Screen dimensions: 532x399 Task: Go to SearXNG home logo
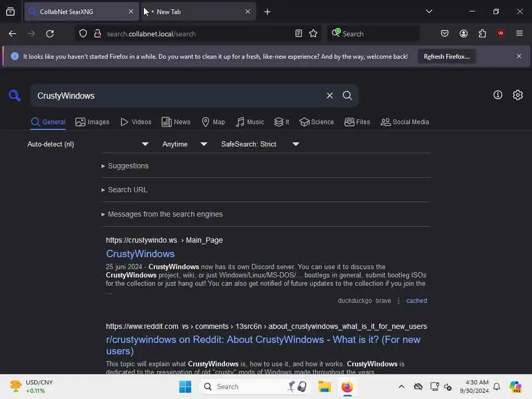coord(15,96)
